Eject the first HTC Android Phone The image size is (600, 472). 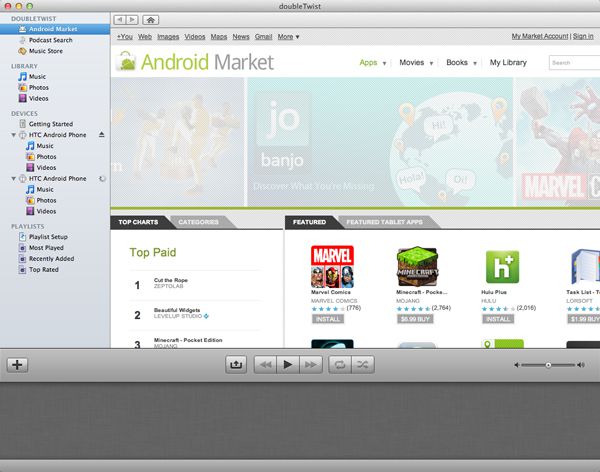click(x=101, y=135)
